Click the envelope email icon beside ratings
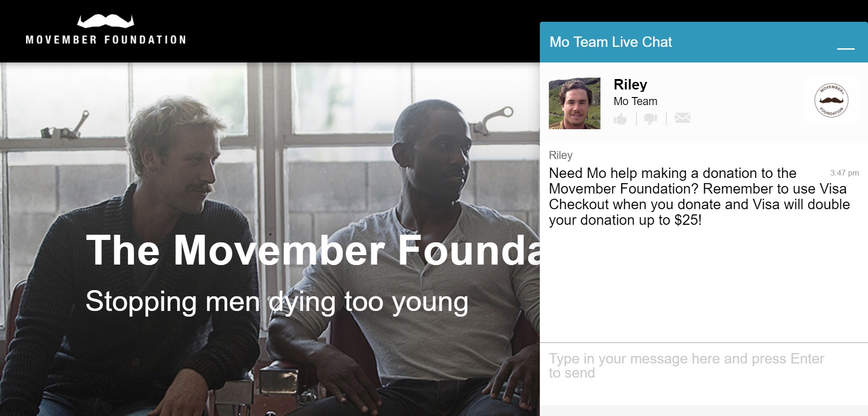The image size is (868, 416). 682,118
